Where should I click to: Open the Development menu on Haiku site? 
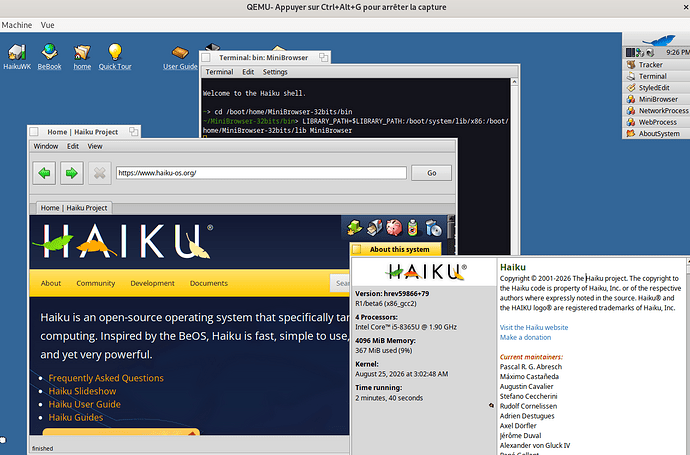pyautogui.click(x=152, y=283)
